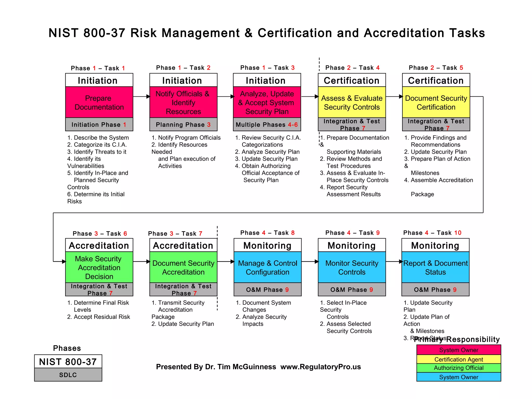This screenshot has width=532, height=399.
Task: Click the yellow Certification Agent legend swatch
Action: coord(458,359)
